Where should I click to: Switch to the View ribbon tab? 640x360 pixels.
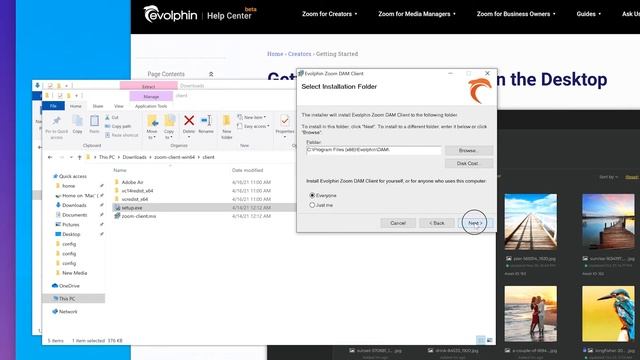point(119,106)
